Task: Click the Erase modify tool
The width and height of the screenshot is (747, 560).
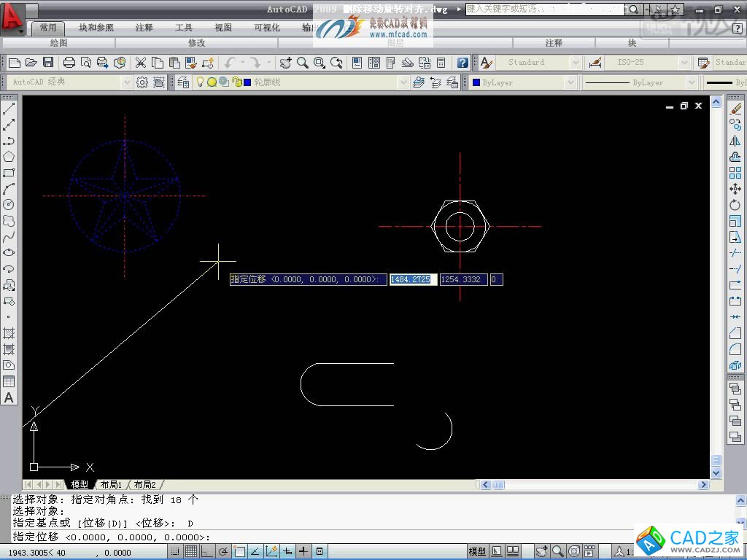Action: pyautogui.click(x=735, y=109)
